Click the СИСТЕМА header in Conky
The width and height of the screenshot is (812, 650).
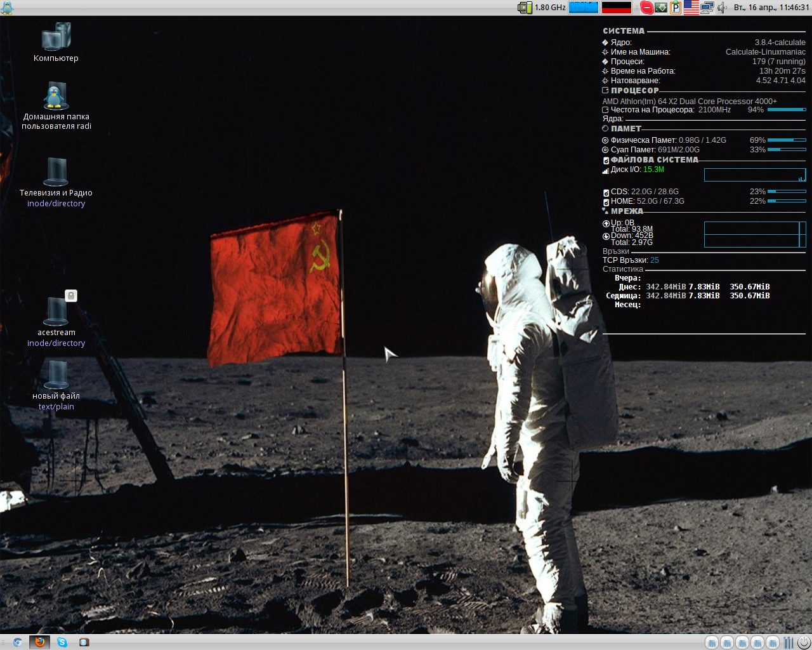pyautogui.click(x=624, y=30)
